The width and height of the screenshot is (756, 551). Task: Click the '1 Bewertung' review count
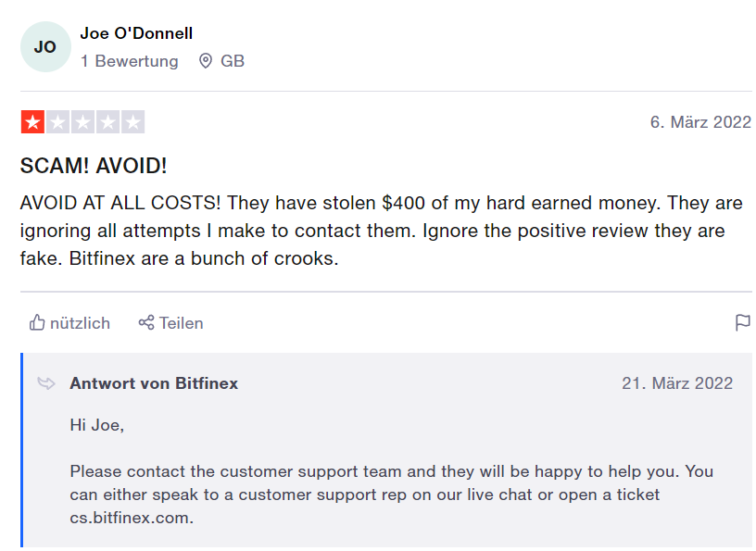click(x=129, y=61)
